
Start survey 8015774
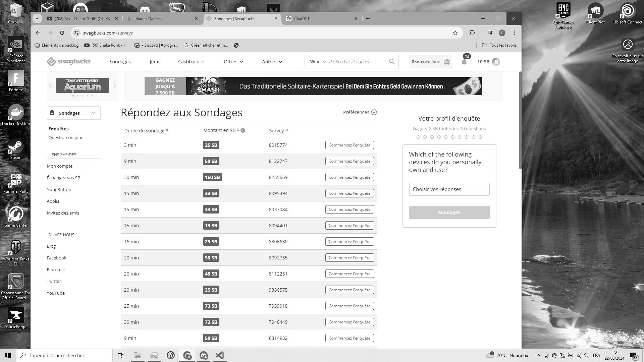pyautogui.click(x=350, y=145)
